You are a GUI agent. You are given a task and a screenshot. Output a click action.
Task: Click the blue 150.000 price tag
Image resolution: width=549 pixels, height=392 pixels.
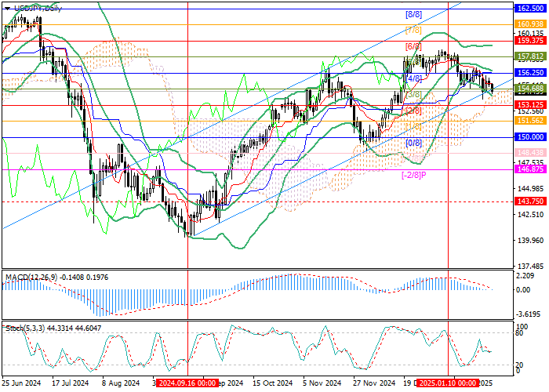(x=529, y=136)
